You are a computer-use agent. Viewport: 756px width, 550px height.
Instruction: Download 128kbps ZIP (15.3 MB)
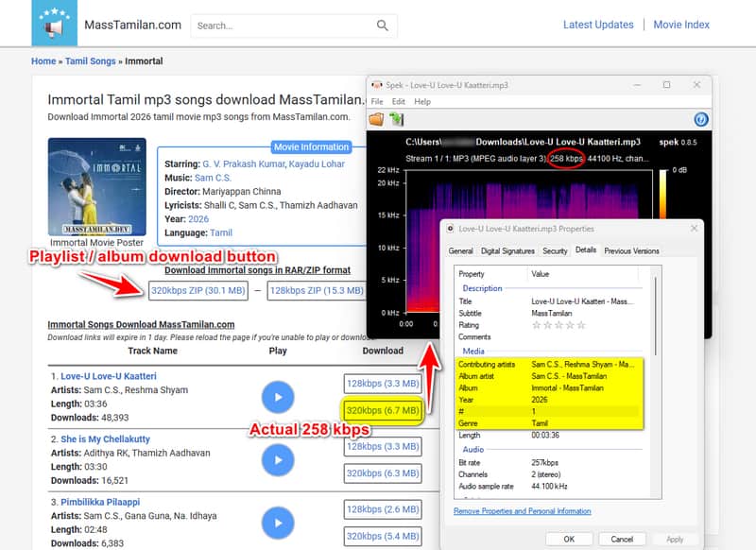point(317,291)
